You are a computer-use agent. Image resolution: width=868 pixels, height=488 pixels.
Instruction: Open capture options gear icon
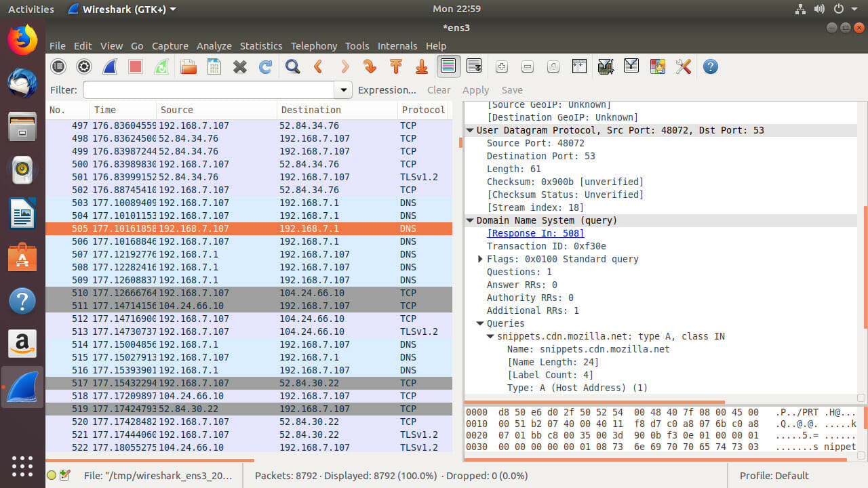click(84, 66)
